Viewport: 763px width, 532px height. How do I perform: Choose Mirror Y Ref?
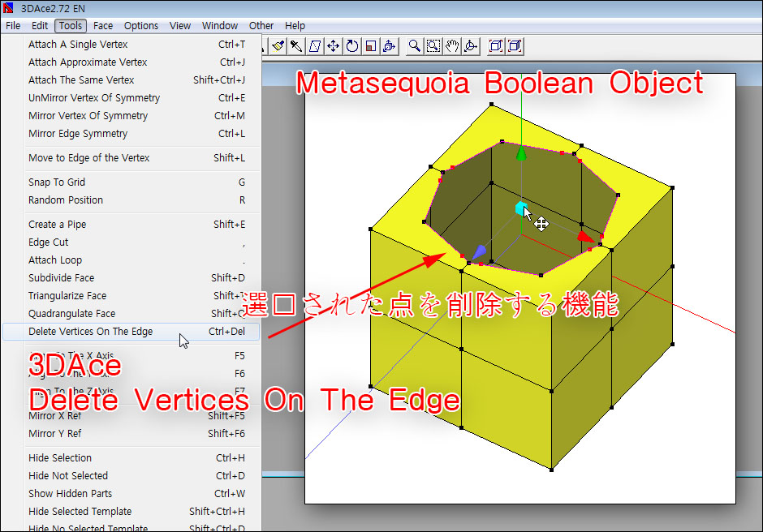tap(131, 434)
